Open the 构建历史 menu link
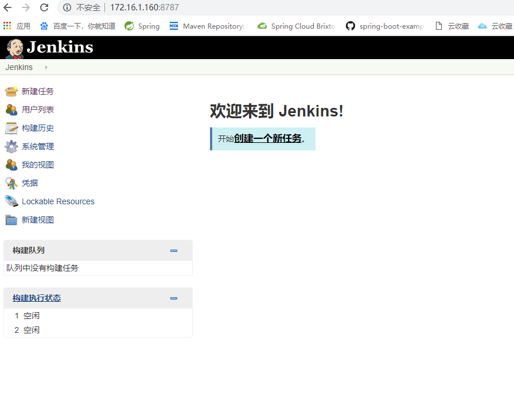The image size is (514, 420). pos(38,128)
